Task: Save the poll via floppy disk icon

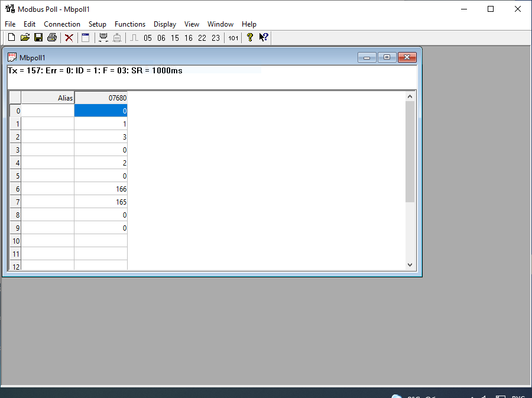Action: [x=38, y=38]
